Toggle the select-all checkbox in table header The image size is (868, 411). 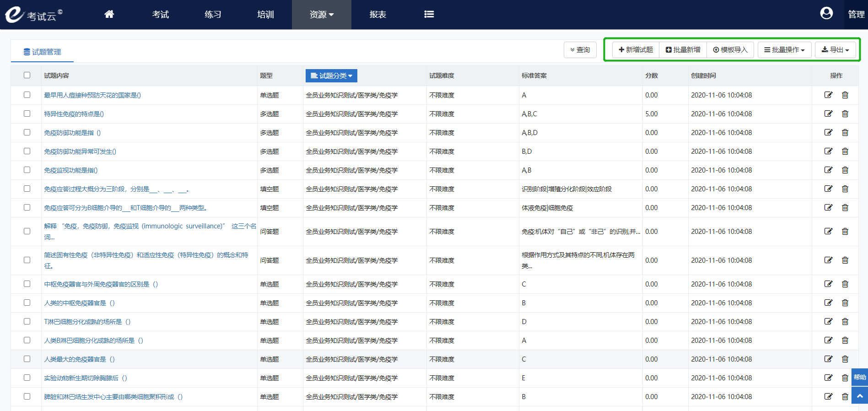[27, 75]
